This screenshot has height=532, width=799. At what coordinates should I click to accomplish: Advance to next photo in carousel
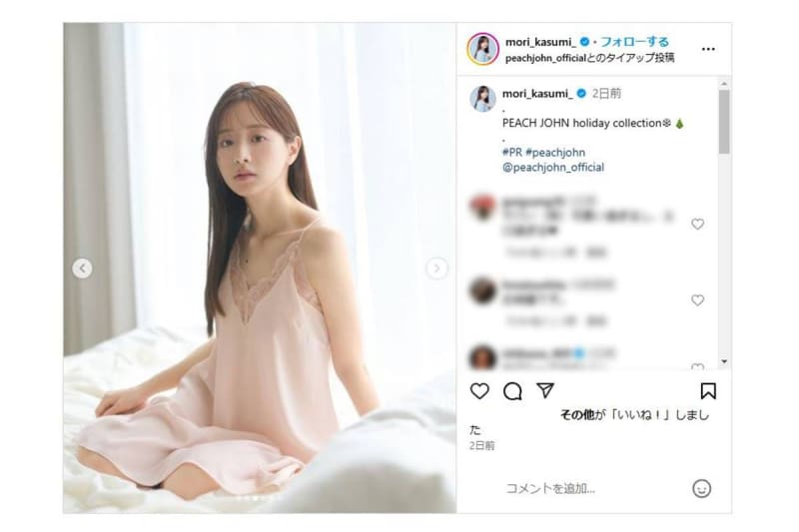(436, 268)
